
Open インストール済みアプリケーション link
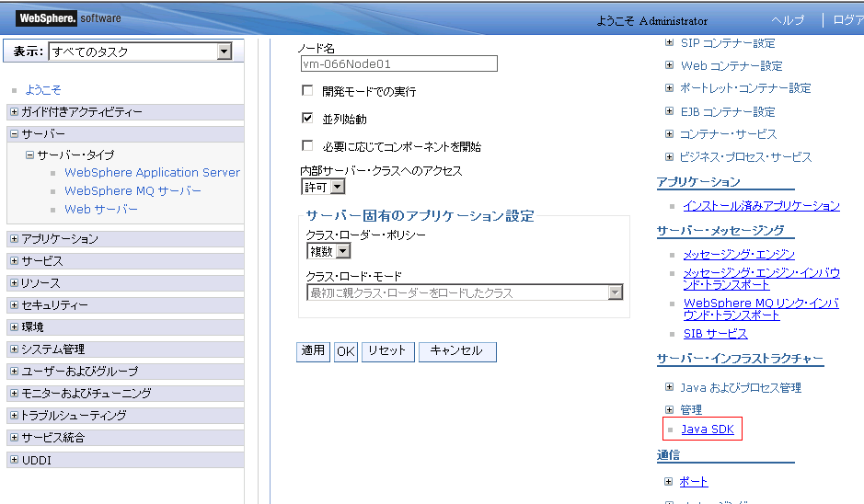(x=762, y=205)
